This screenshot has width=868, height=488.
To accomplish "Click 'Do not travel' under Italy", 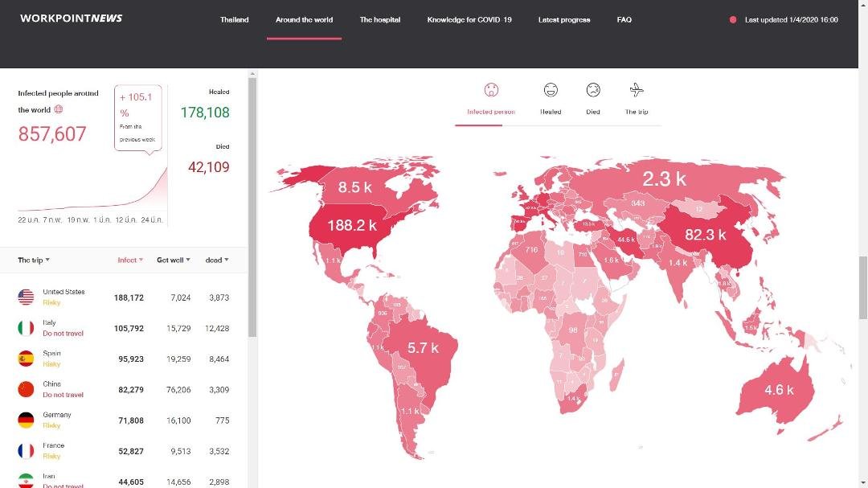I will click(63, 334).
